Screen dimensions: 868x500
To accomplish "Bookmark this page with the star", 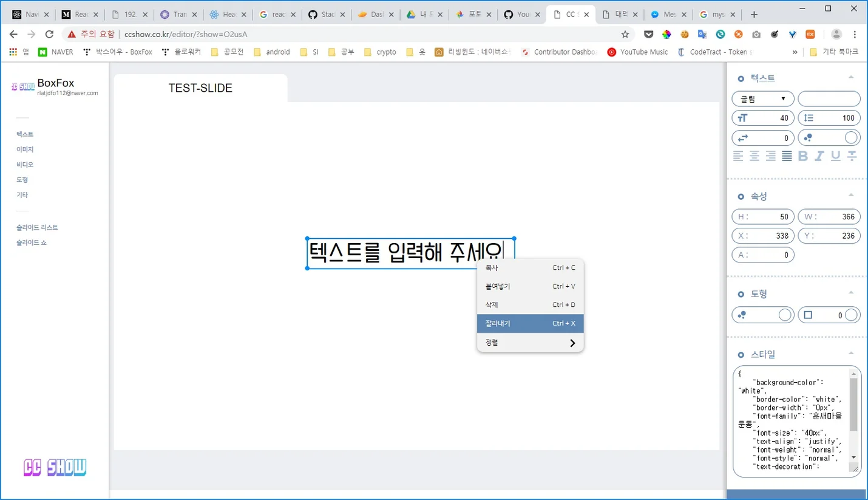I will coord(625,35).
